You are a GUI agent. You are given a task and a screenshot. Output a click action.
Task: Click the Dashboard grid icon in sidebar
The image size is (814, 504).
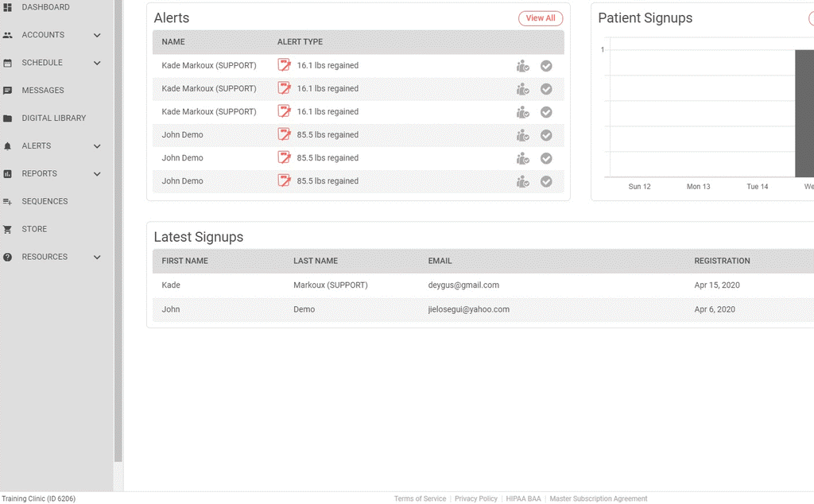click(x=8, y=7)
